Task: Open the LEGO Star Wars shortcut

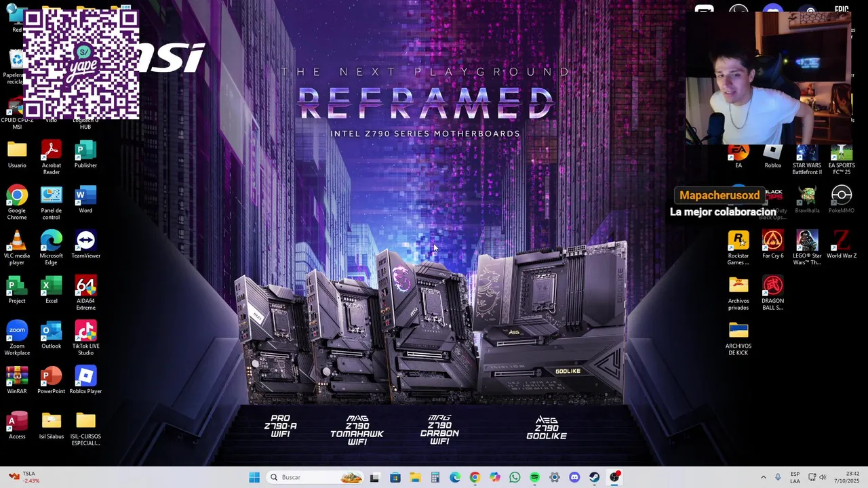Action: [807, 248]
